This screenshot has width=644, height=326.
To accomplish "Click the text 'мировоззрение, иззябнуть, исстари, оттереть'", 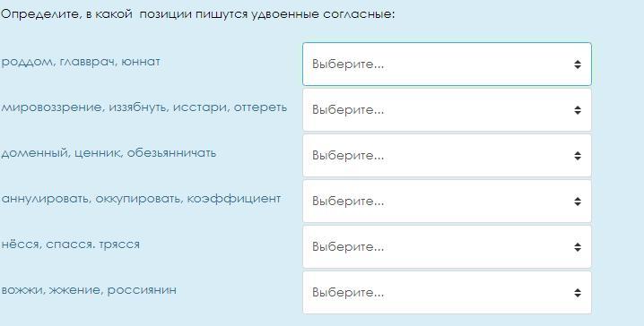I will pos(144,107).
